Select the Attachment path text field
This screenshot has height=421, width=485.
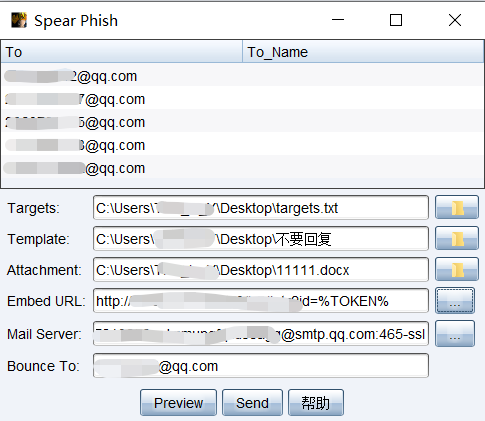[x=261, y=269]
